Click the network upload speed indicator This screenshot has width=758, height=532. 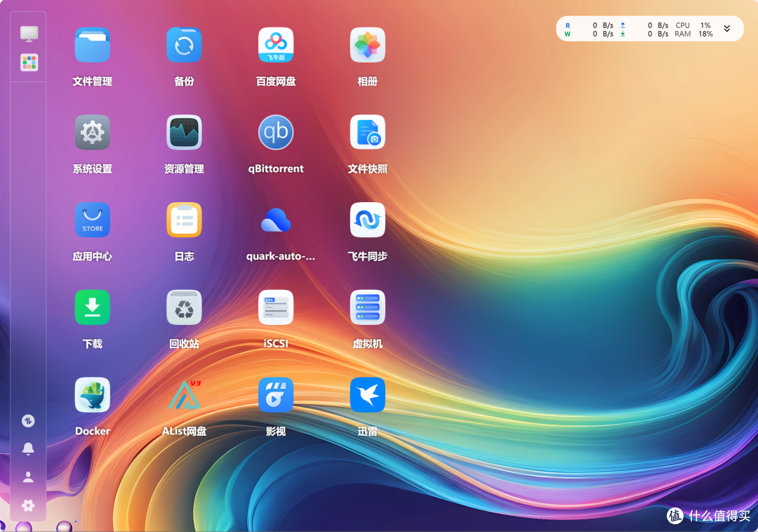point(644,25)
